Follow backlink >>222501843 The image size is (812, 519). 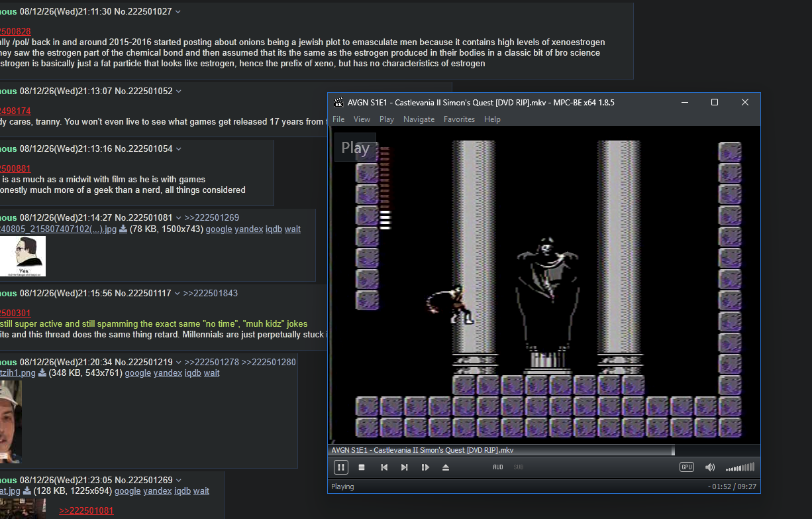[x=211, y=293]
